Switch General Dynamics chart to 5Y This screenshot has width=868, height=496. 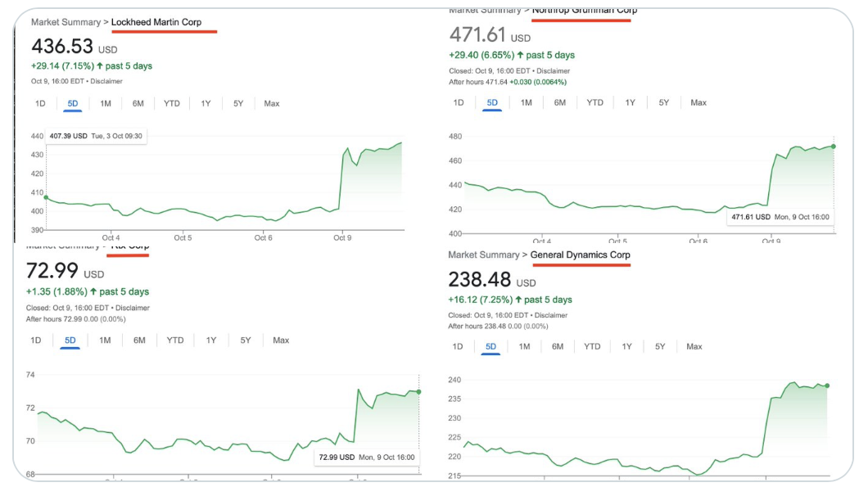click(x=659, y=346)
